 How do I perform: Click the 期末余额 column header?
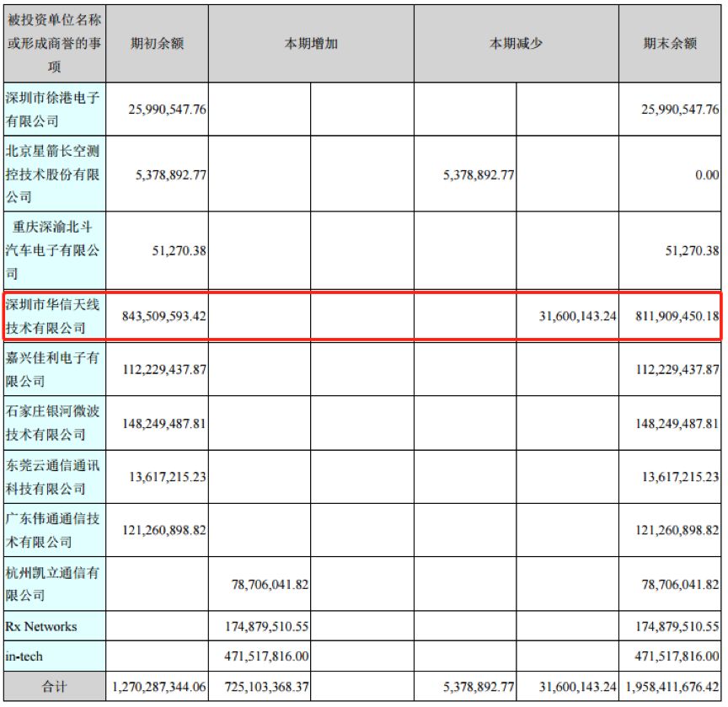pyautogui.click(x=670, y=44)
